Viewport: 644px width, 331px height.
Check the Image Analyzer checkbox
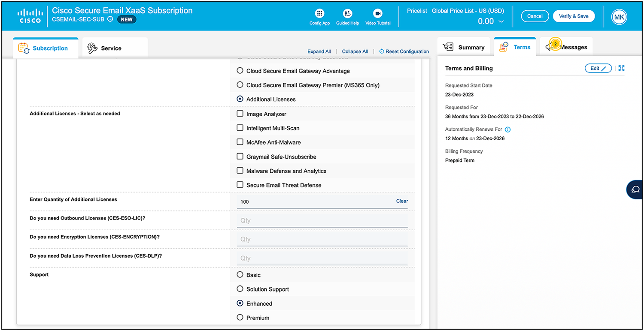tap(240, 114)
